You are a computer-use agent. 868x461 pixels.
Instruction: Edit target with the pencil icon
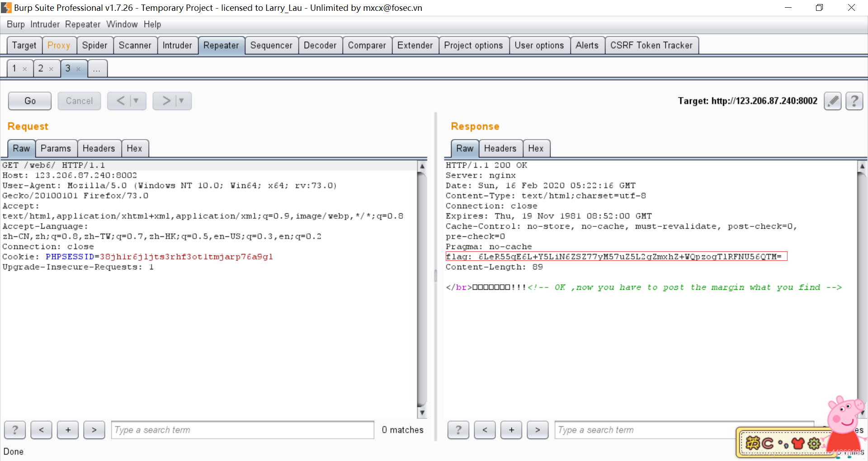[x=832, y=101]
